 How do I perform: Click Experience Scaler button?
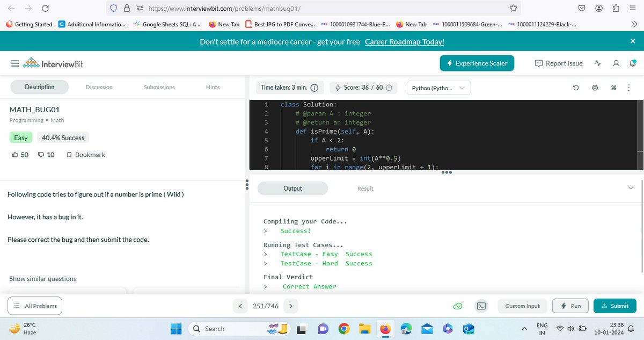pos(477,63)
